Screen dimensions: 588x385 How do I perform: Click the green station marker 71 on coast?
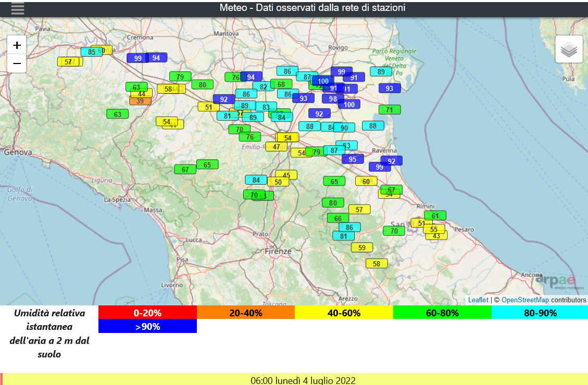click(x=390, y=110)
